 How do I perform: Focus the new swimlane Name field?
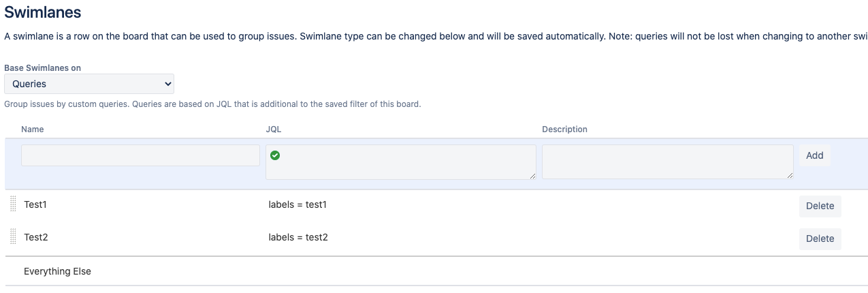coord(140,155)
